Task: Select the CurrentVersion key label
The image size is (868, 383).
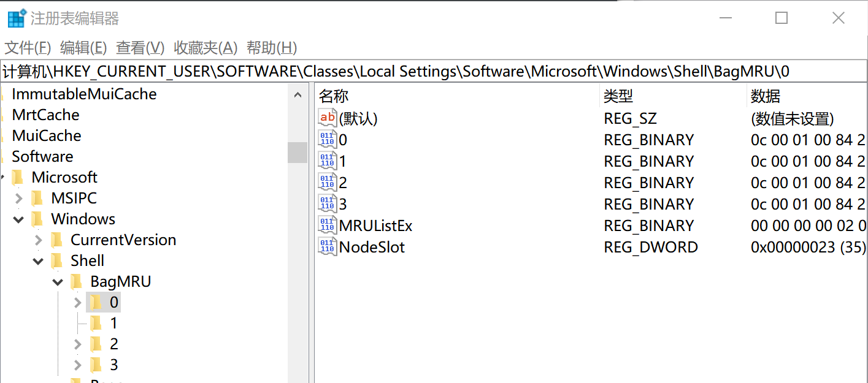Action: coord(123,240)
